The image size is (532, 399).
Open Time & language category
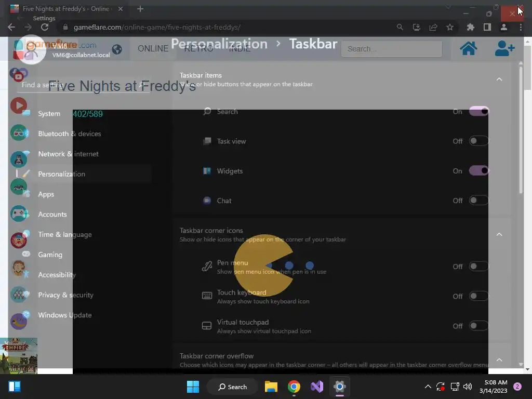click(83, 234)
